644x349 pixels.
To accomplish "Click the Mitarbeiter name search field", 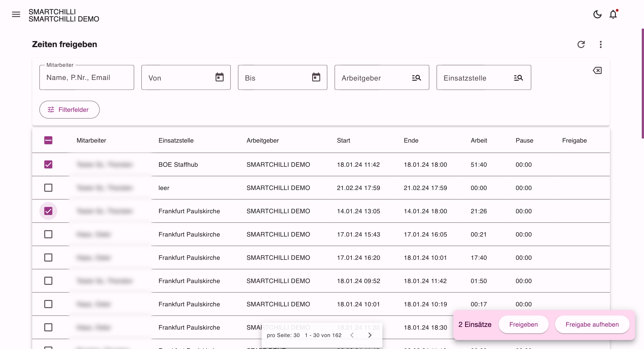I will coord(87,78).
